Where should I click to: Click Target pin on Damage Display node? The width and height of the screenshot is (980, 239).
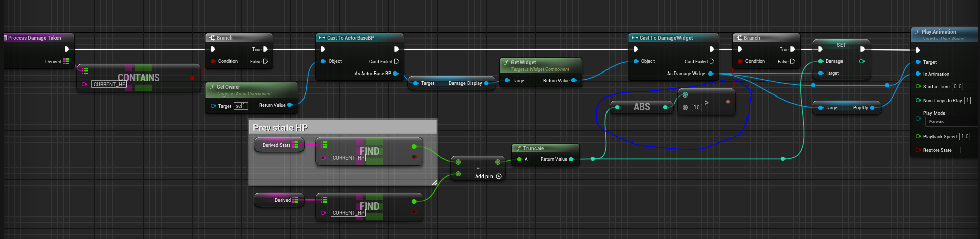coord(416,83)
